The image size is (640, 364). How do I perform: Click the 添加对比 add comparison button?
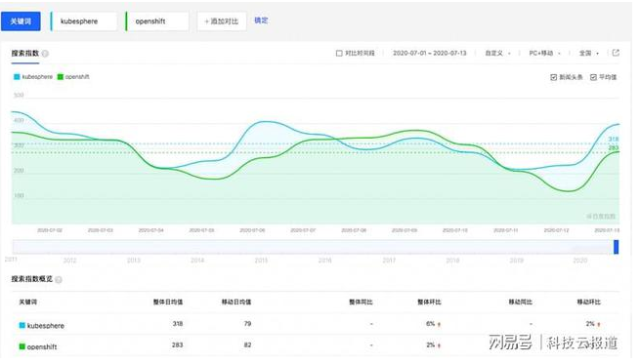(x=222, y=21)
